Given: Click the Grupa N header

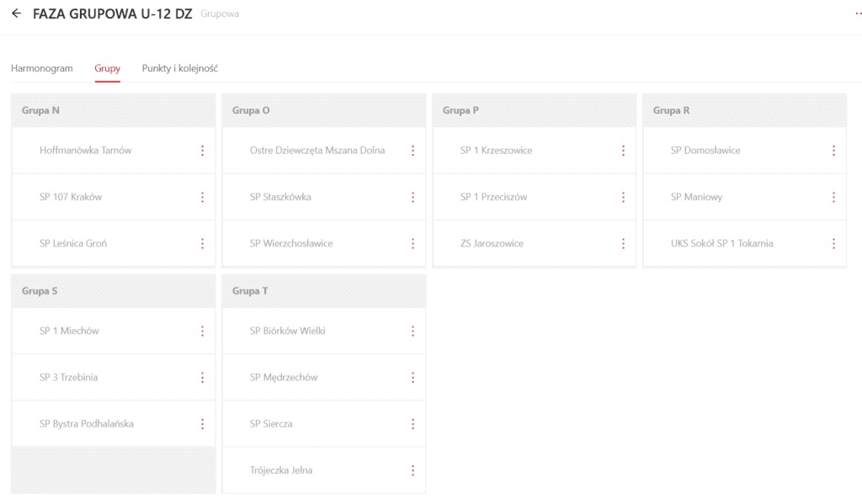Looking at the screenshot, I should click(40, 110).
